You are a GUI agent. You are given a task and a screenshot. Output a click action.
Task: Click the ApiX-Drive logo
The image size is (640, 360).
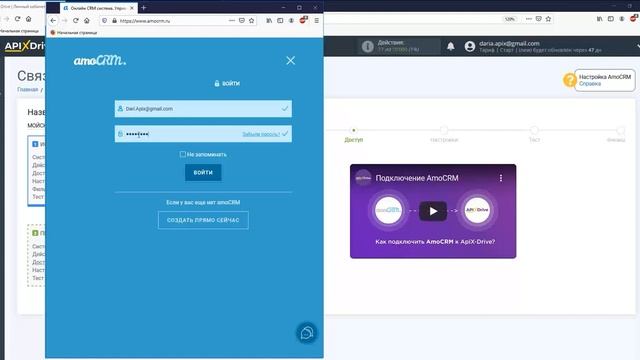24,46
